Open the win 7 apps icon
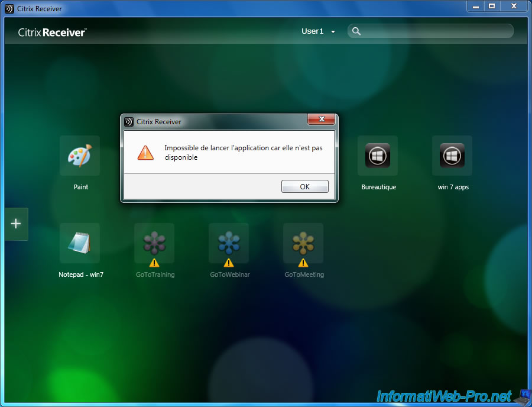Image resolution: width=532 pixels, height=407 pixels. [452, 156]
